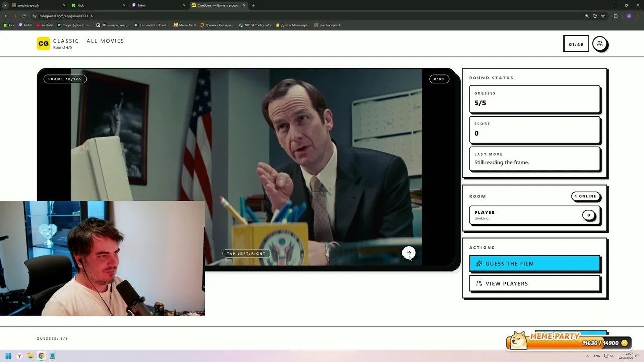The image size is (644, 362).
Task: Open the purple profile avatar
Action: pos(629,16)
